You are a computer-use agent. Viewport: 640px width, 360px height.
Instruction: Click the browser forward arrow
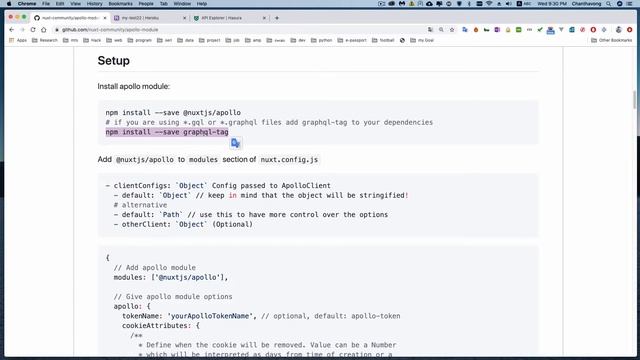(22, 30)
